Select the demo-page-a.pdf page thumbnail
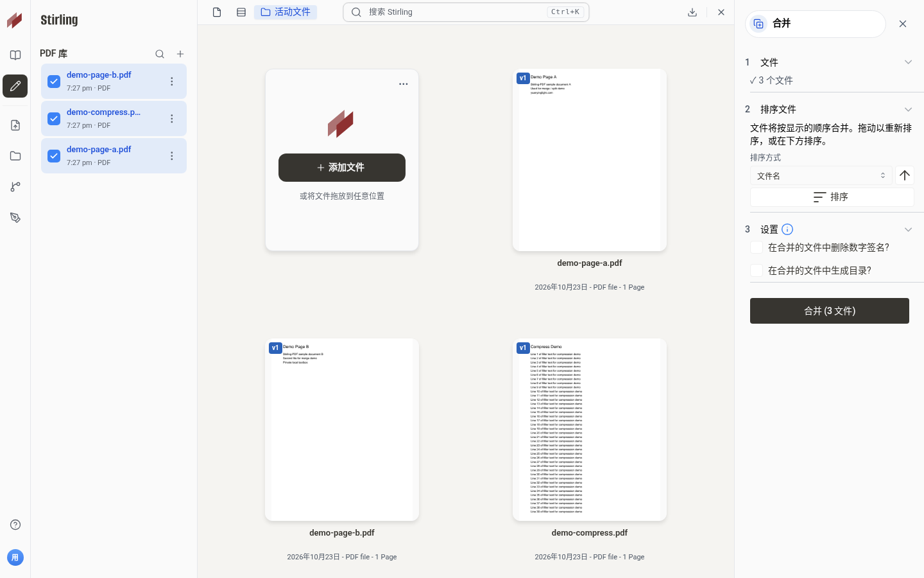924x578 pixels. coord(590,160)
